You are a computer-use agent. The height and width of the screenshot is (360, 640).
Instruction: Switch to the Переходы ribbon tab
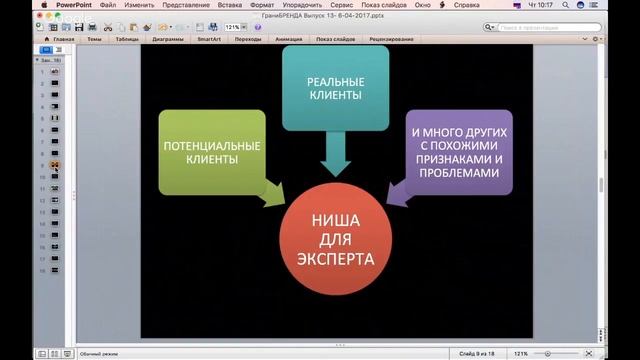[x=248, y=39]
